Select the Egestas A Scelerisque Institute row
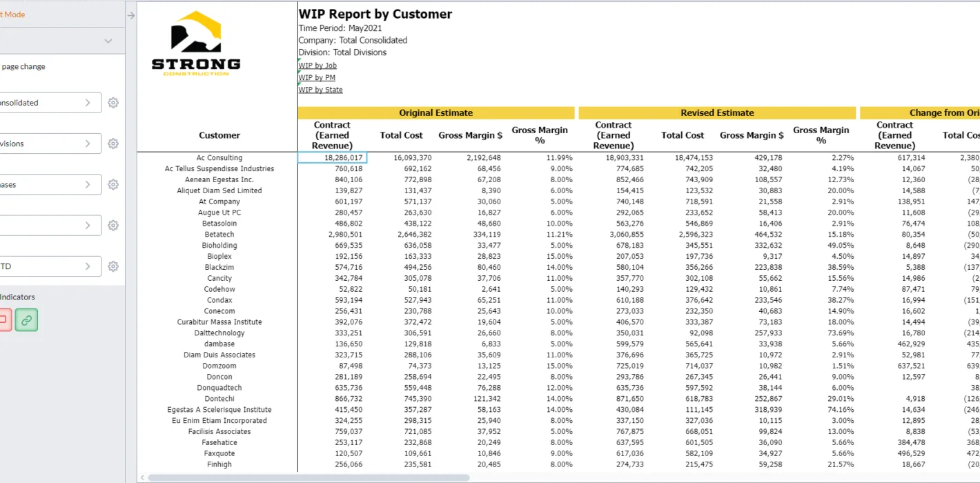Image resolution: width=980 pixels, height=483 pixels. point(219,410)
